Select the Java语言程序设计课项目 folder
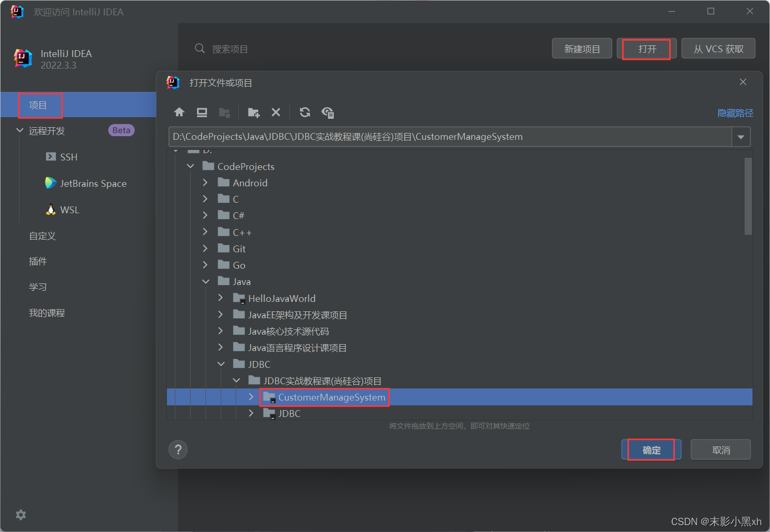Screen dimensions: 770x532 click(297, 347)
